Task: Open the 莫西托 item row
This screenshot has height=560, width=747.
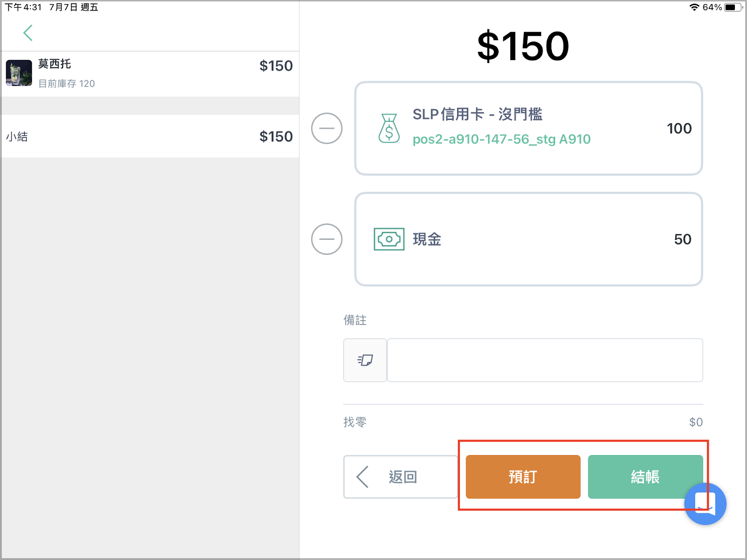Action: tap(150, 74)
